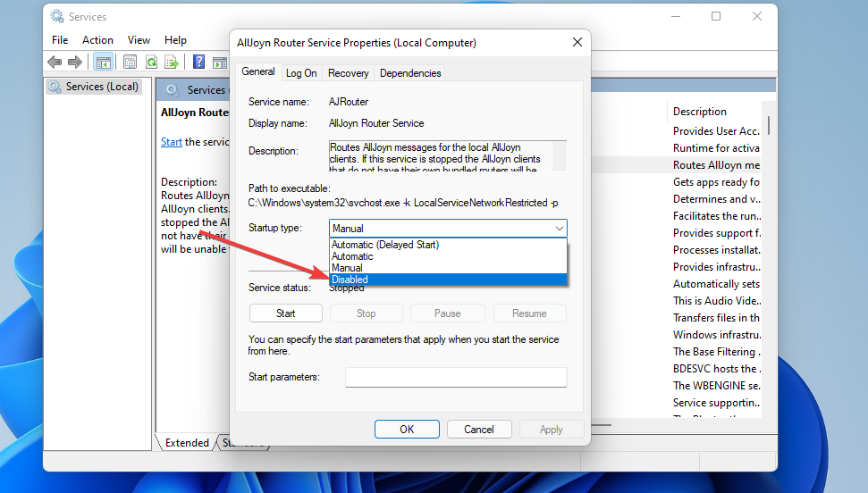Select row 'Provides infrastru..'
Image resolution: width=868 pixels, height=493 pixels.
714,267
